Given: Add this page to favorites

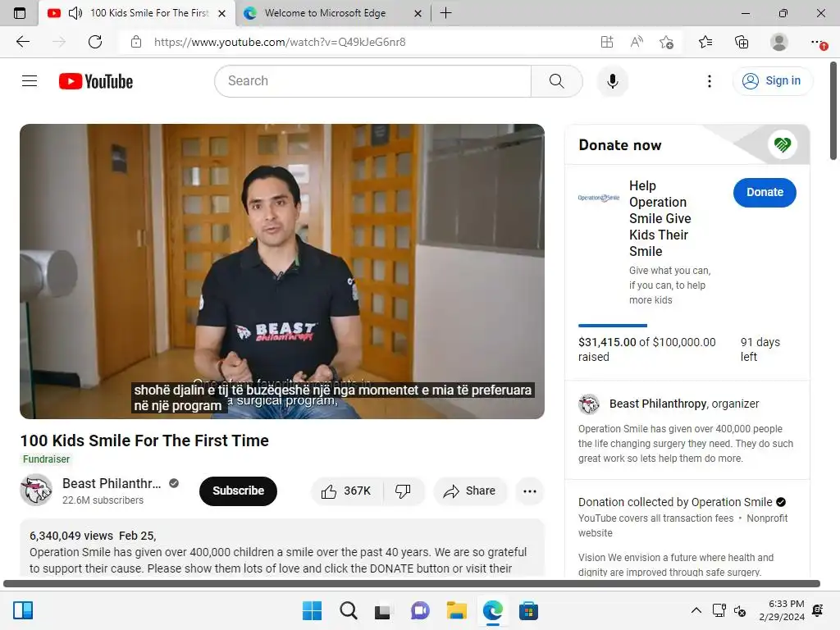Looking at the screenshot, I should pos(666,42).
